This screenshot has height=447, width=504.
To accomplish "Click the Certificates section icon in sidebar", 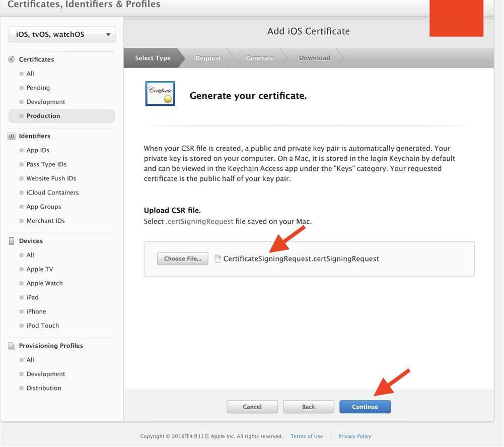I will pyautogui.click(x=12, y=59).
